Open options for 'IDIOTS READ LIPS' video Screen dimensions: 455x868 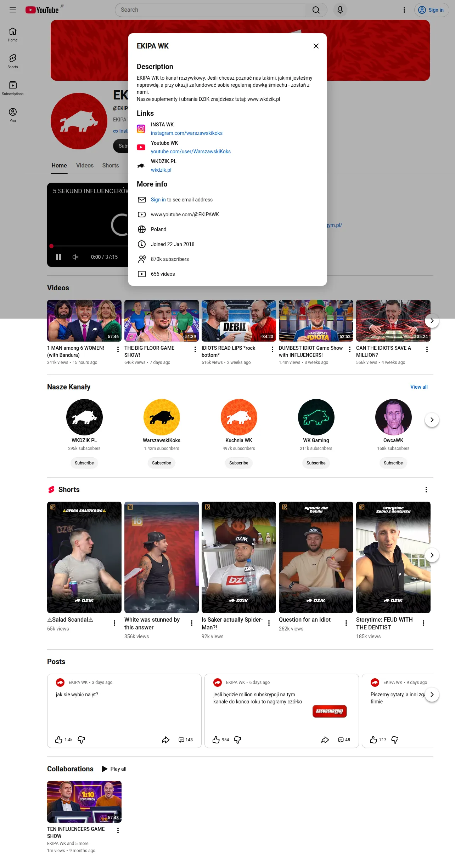pyautogui.click(x=273, y=349)
